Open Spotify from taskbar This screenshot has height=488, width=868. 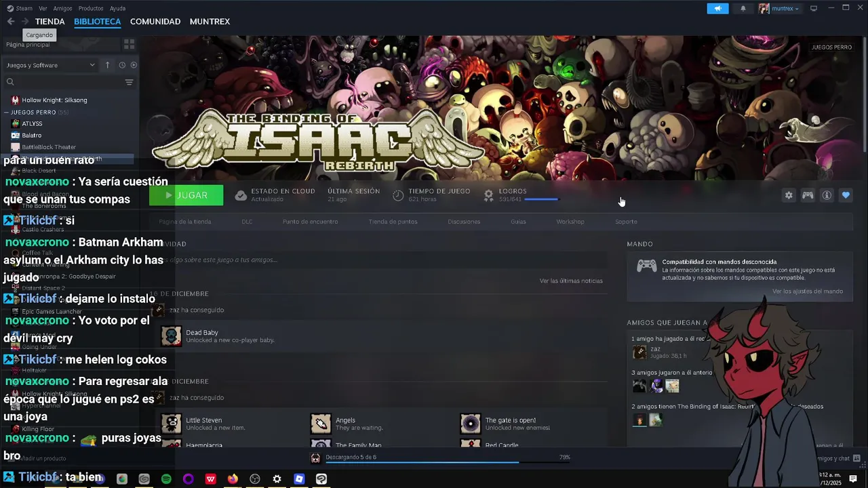(x=166, y=479)
